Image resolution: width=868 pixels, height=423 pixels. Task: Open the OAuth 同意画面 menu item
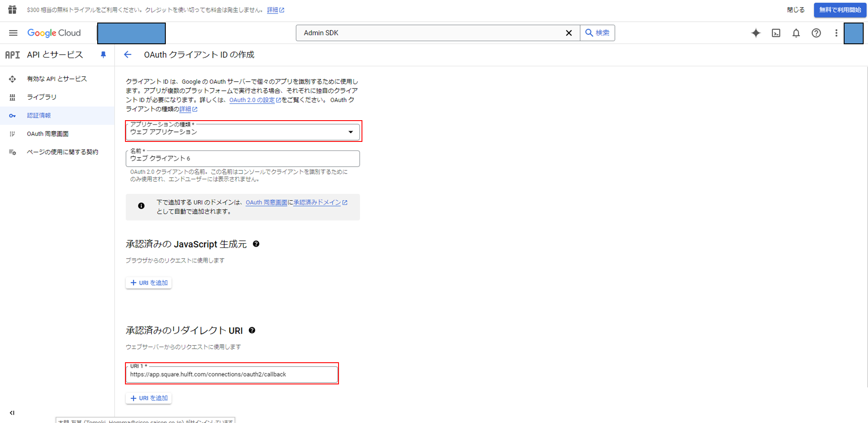click(57, 134)
